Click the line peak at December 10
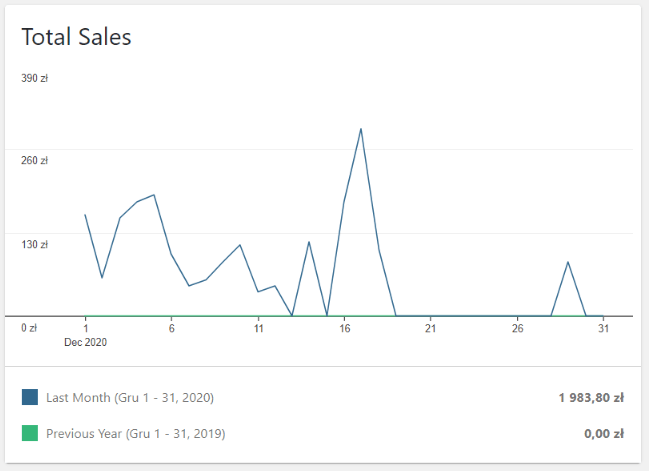 [240, 245]
